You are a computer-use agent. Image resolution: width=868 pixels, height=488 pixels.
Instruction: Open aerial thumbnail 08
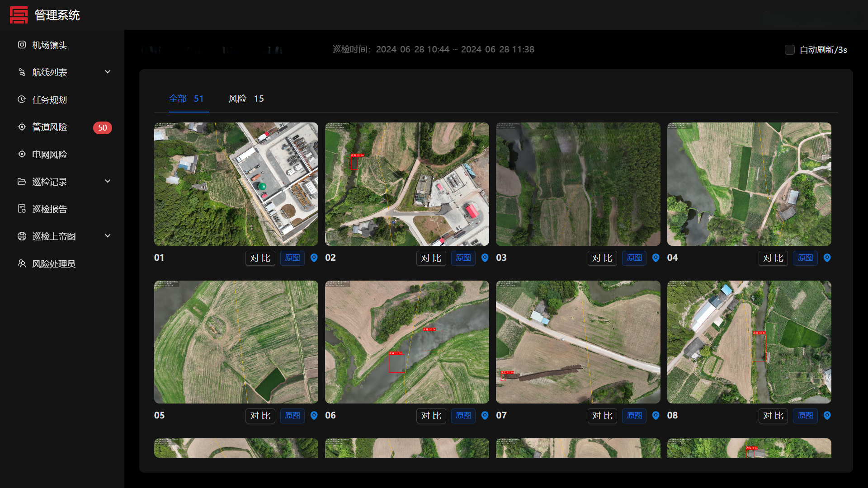click(x=749, y=342)
